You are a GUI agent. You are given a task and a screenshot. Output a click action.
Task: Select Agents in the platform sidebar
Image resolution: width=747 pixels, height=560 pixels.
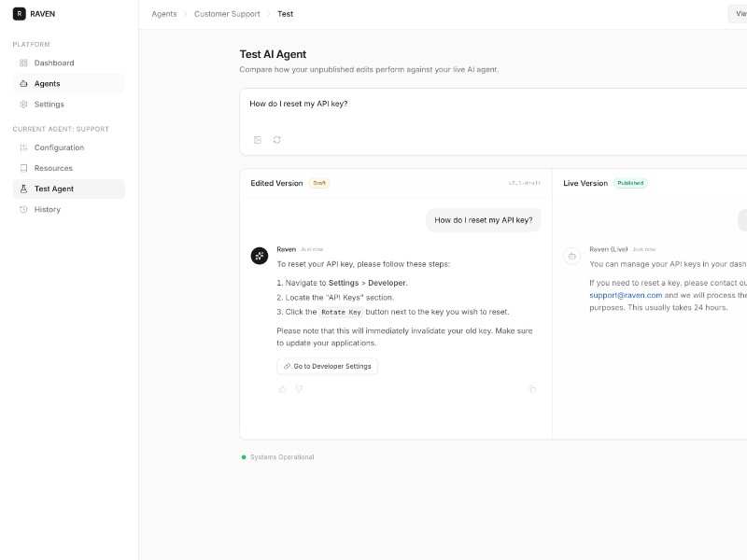click(45, 83)
